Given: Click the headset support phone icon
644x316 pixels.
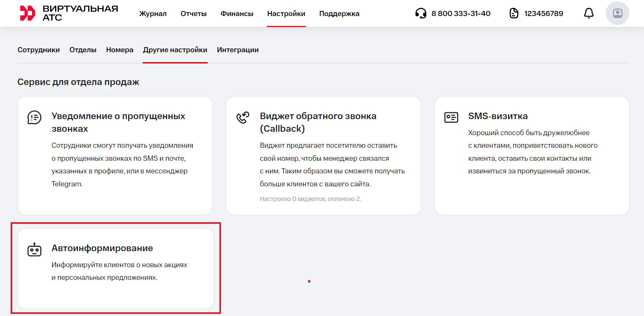Looking at the screenshot, I should 421,13.
